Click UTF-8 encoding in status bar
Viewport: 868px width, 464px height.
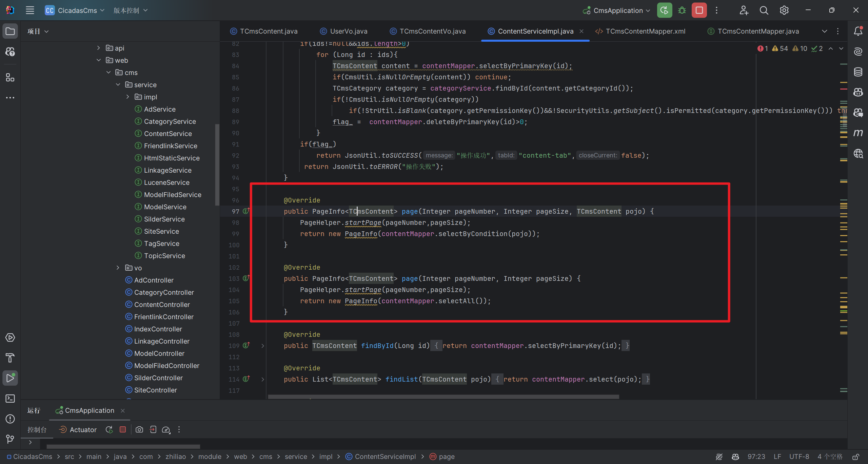799,457
